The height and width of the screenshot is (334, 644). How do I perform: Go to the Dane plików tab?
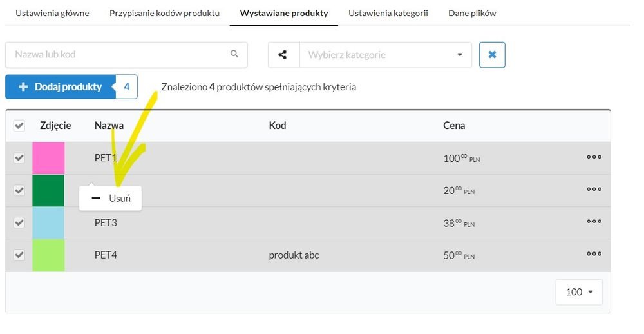click(x=472, y=13)
